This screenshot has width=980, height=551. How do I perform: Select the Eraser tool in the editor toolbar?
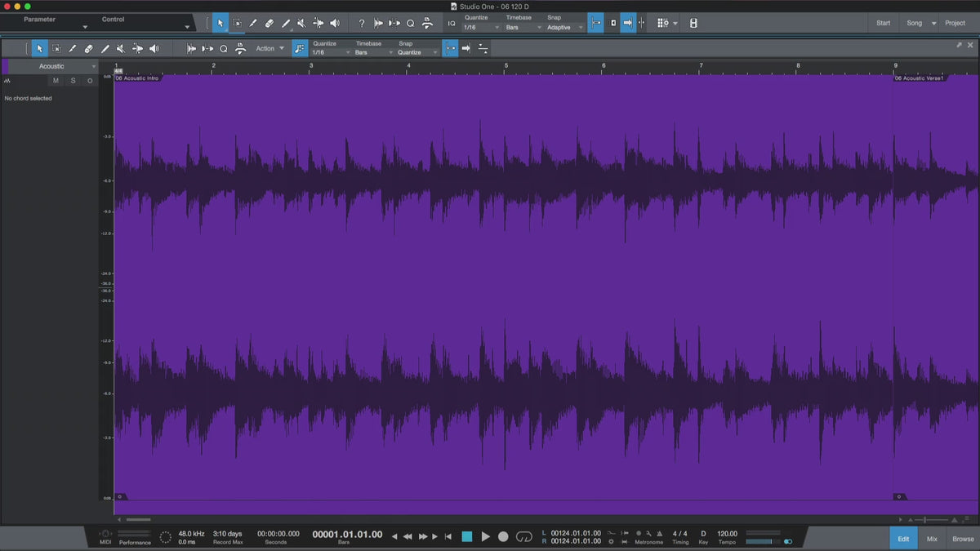pyautogui.click(x=88, y=49)
